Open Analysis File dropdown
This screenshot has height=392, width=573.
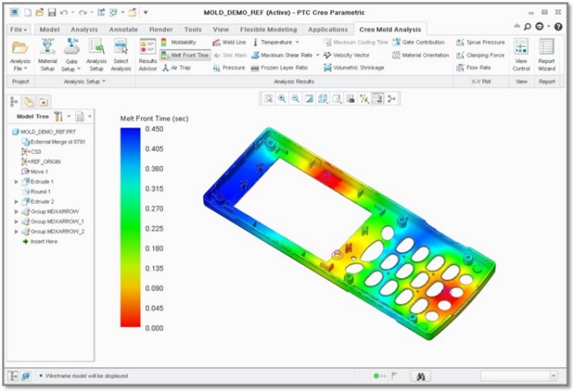click(20, 55)
